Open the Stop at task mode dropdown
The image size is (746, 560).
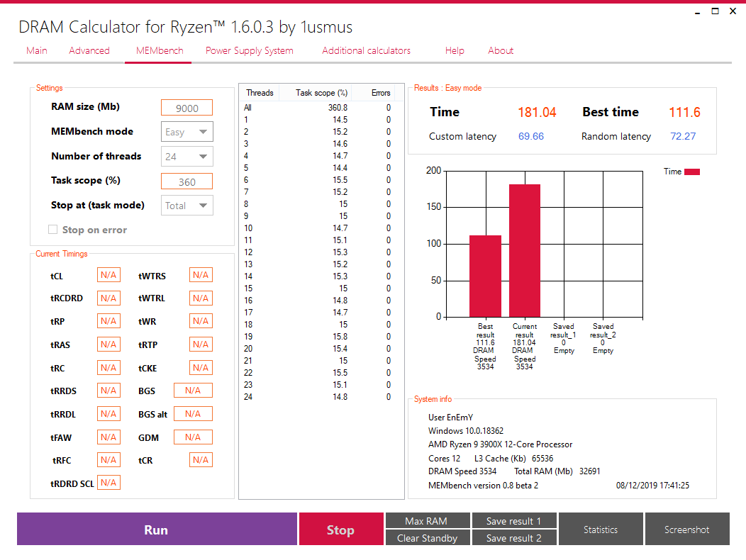click(187, 206)
